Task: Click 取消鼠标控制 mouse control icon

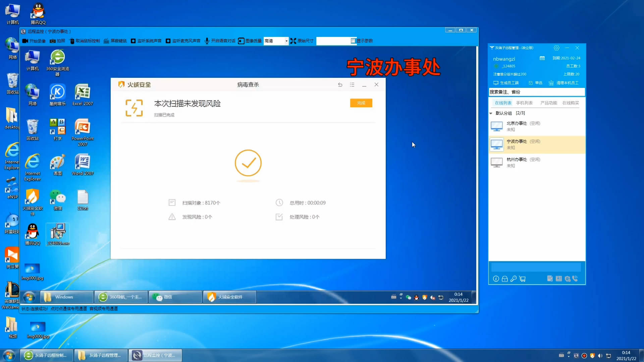Action: (72, 41)
